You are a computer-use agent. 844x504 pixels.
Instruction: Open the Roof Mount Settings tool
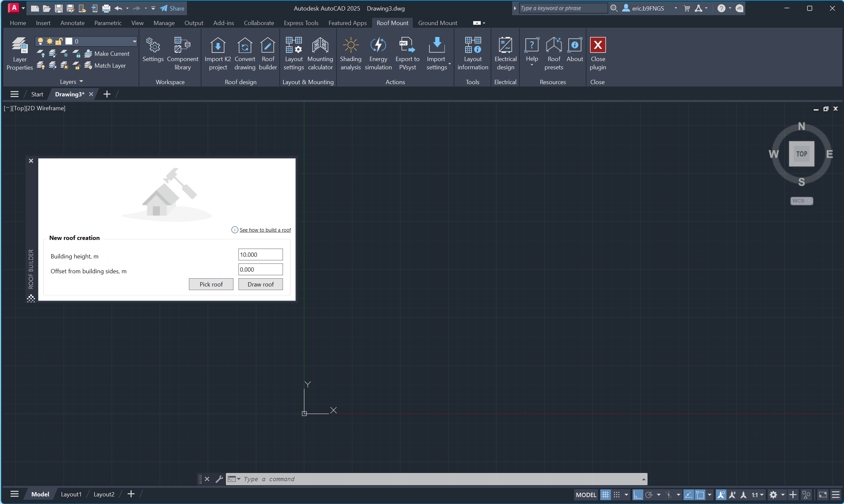[x=153, y=50]
